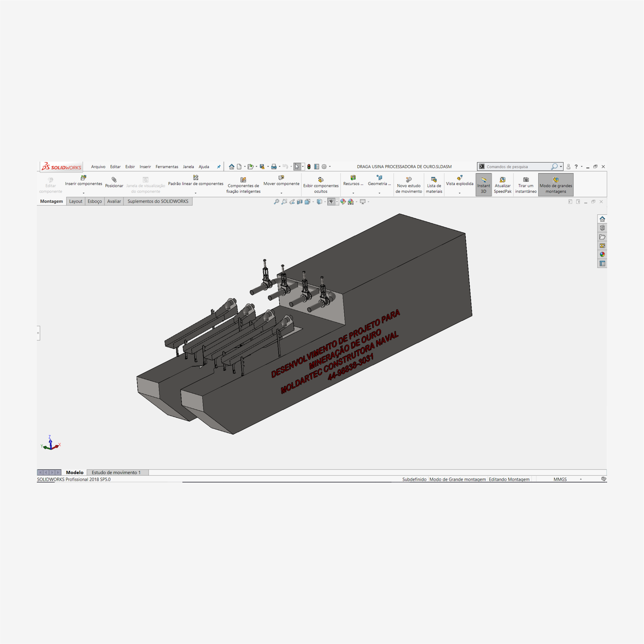Expand the Recursos dropdown arrow

pyautogui.click(x=353, y=193)
